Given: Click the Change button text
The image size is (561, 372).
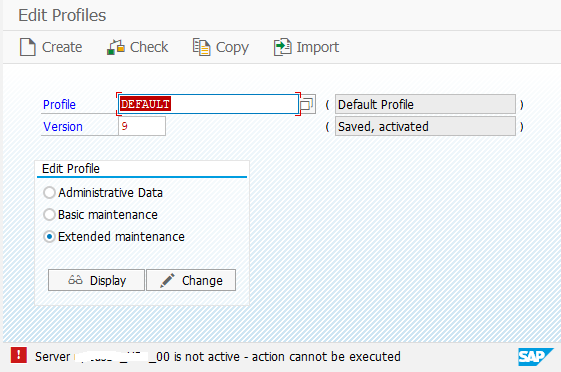Looking at the screenshot, I should (202, 281).
